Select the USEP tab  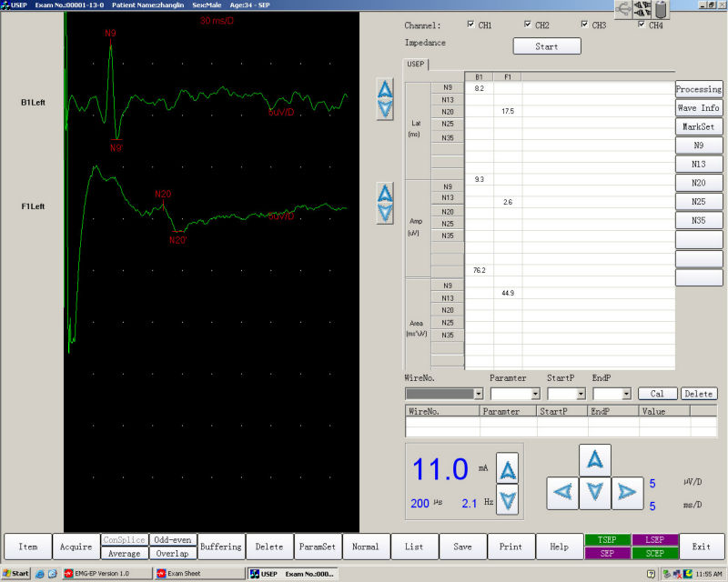coord(416,64)
